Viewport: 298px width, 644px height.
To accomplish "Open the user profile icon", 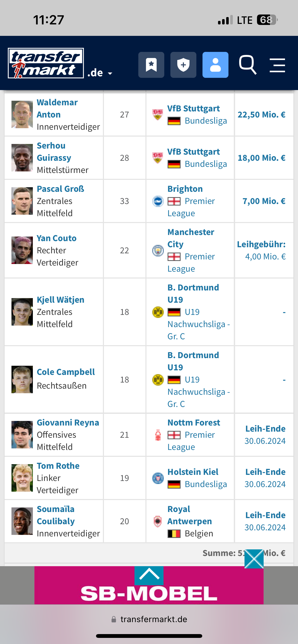I will pyautogui.click(x=215, y=65).
